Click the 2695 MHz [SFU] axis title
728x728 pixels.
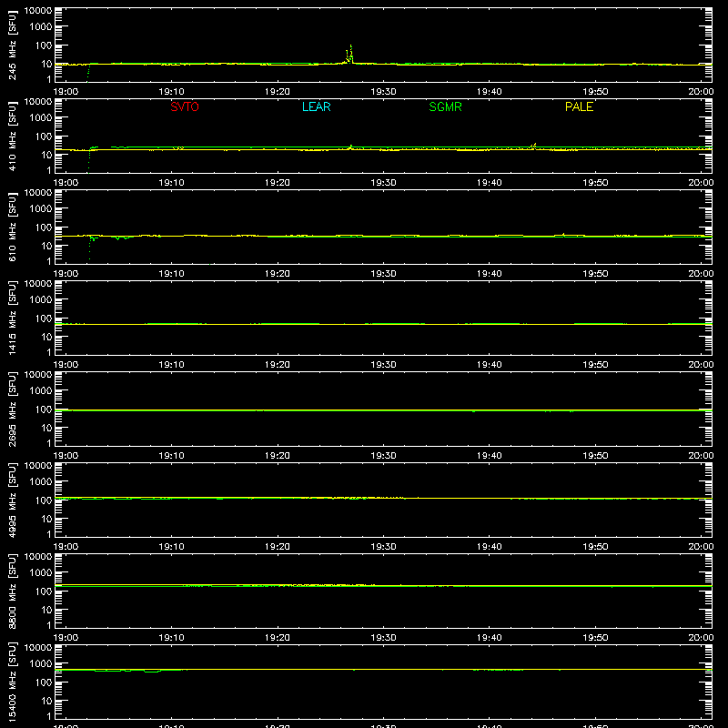point(13,409)
